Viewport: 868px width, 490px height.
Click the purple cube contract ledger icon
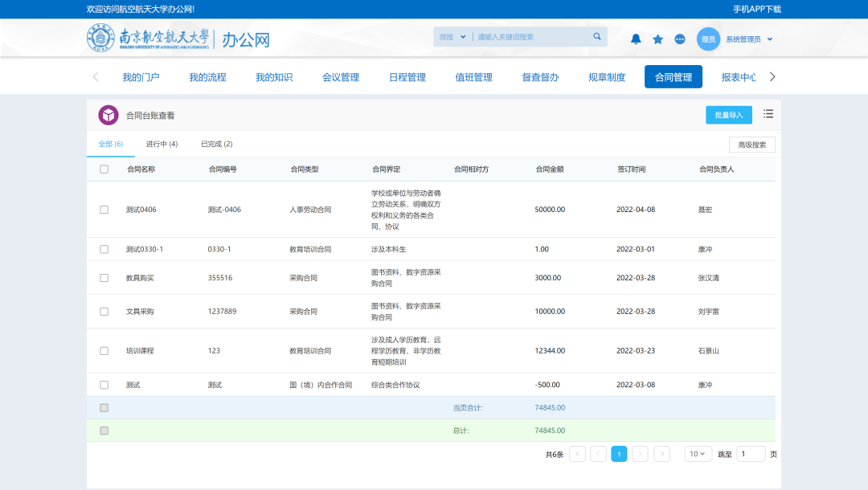(x=108, y=115)
